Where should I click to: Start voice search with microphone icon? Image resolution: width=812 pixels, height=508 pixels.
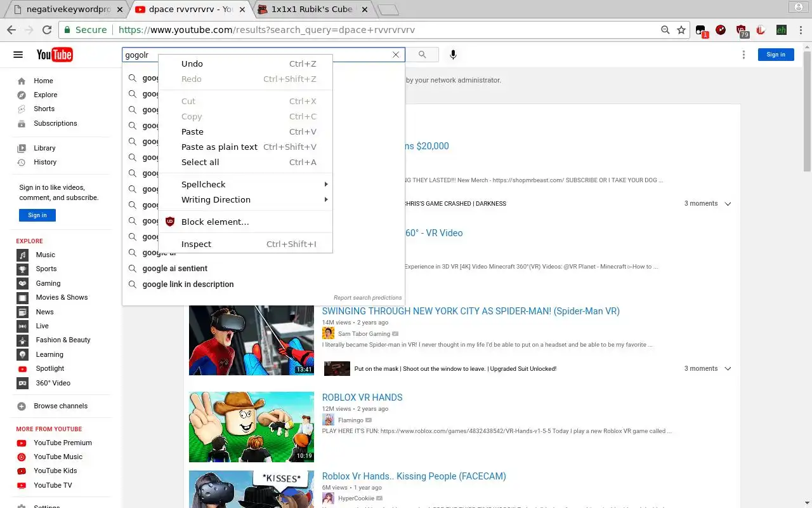(x=453, y=55)
